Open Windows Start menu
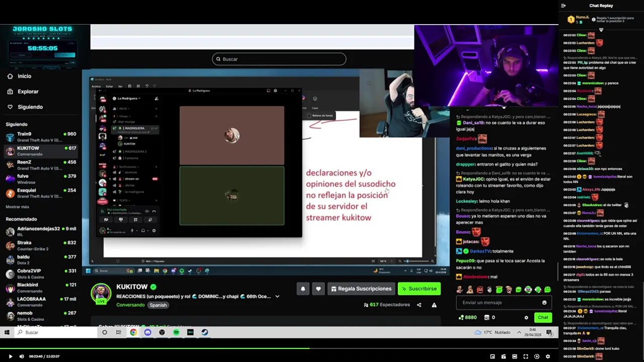This screenshot has width=644, height=362. tap(7, 332)
